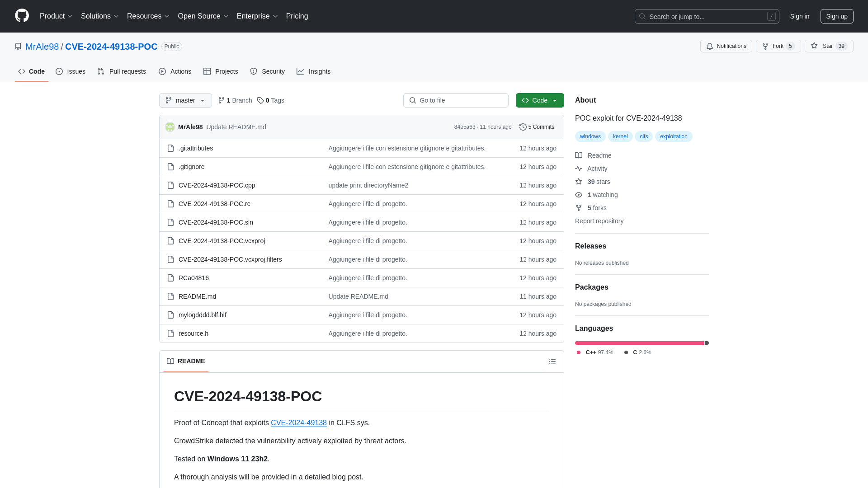868x488 pixels.
Task: Open CVE-2024-49138-POC.sln file
Action: coord(216,222)
